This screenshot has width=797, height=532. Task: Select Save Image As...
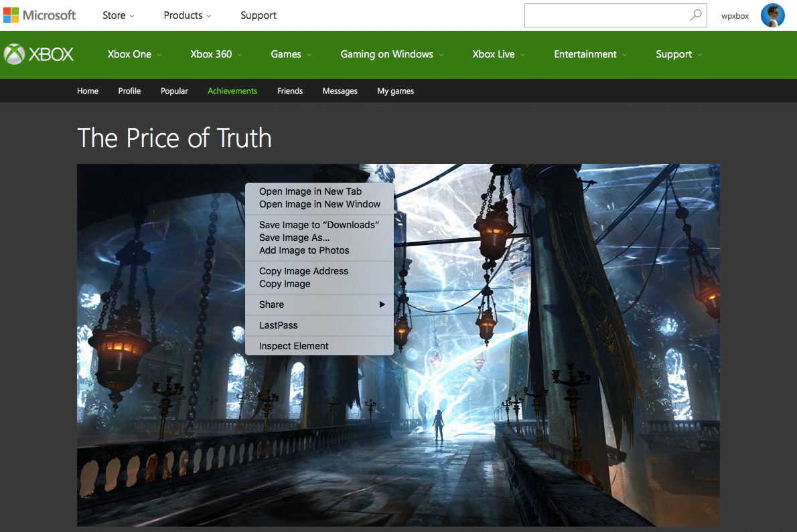coord(319,238)
